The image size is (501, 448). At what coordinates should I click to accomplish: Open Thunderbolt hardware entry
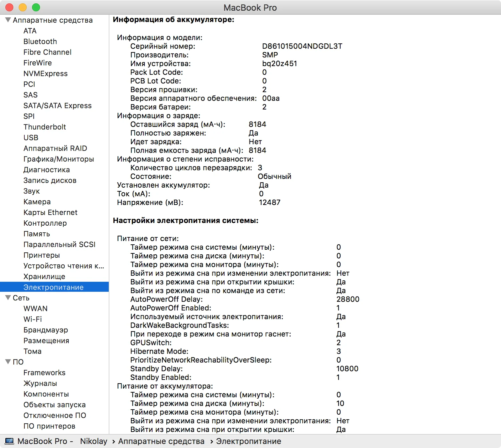[x=45, y=127]
